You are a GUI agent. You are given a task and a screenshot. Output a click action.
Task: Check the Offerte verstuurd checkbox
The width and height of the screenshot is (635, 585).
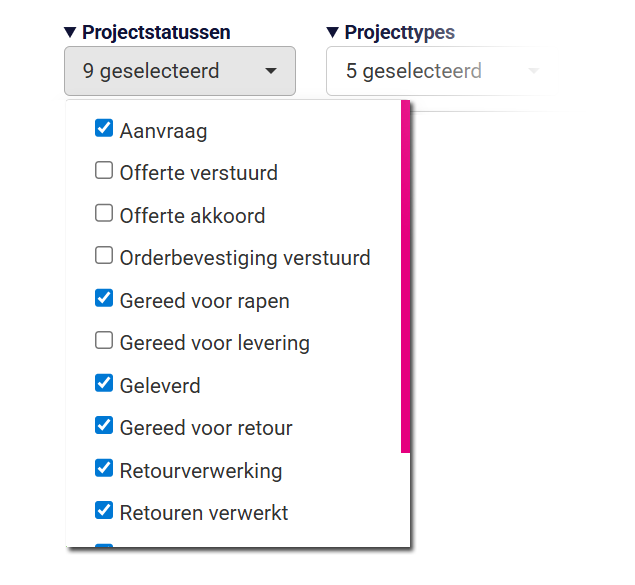(104, 171)
